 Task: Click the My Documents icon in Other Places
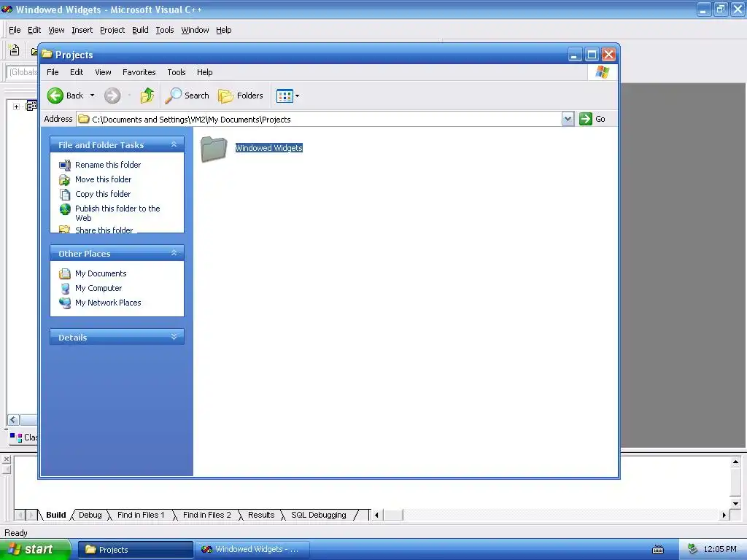65,274
